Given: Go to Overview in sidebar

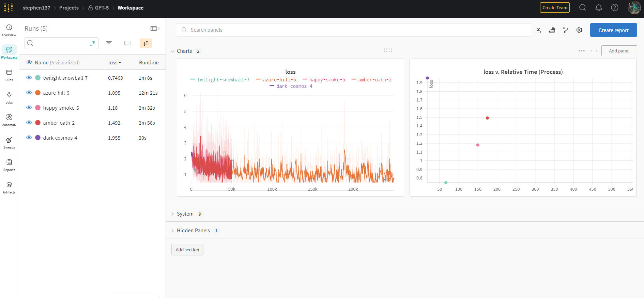Looking at the screenshot, I should pos(9,30).
